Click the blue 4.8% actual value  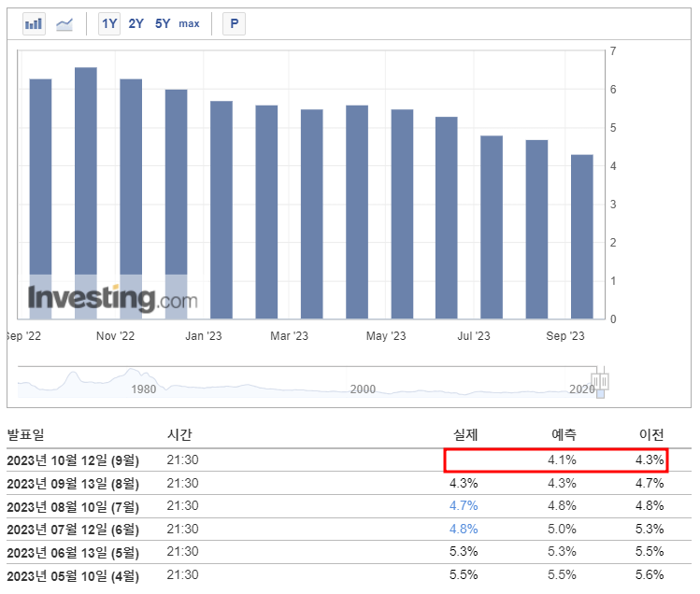tap(464, 530)
